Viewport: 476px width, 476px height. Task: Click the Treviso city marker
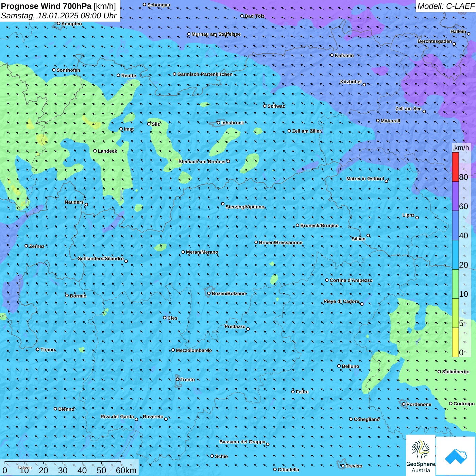343,466
